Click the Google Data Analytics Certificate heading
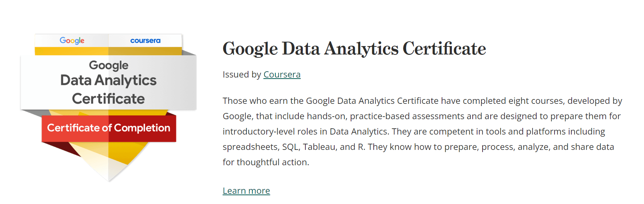This screenshot has width=644, height=204. pos(354,49)
